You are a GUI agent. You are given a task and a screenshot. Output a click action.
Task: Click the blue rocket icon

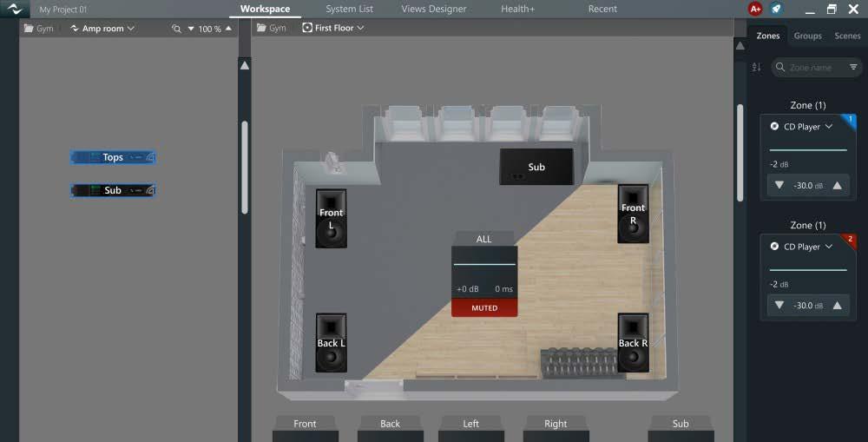coord(776,9)
